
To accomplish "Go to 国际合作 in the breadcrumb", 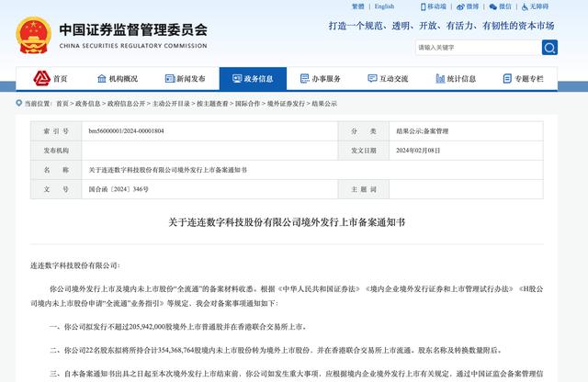I will 247,104.
